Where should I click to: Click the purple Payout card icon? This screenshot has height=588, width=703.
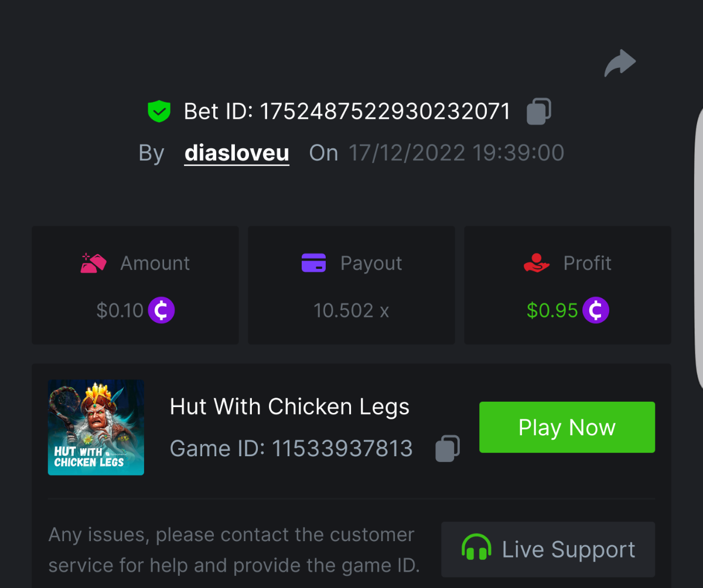coord(313,263)
